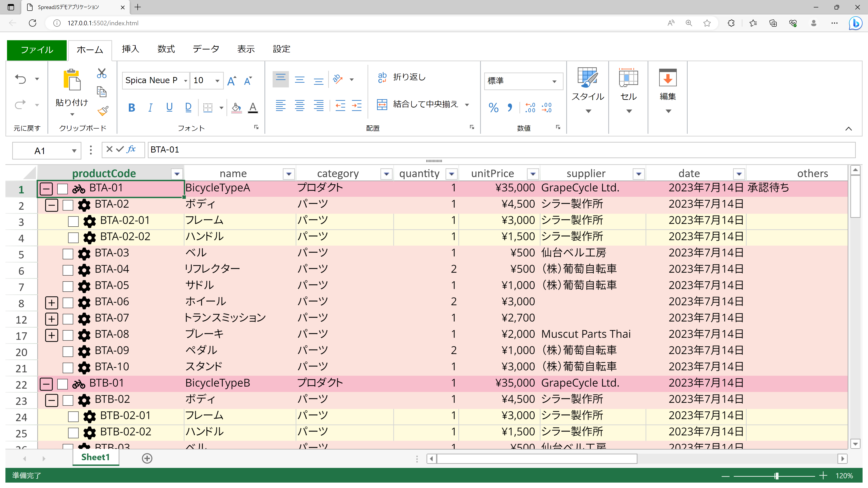
Task: Select top vertical alignment
Action: [x=280, y=80]
